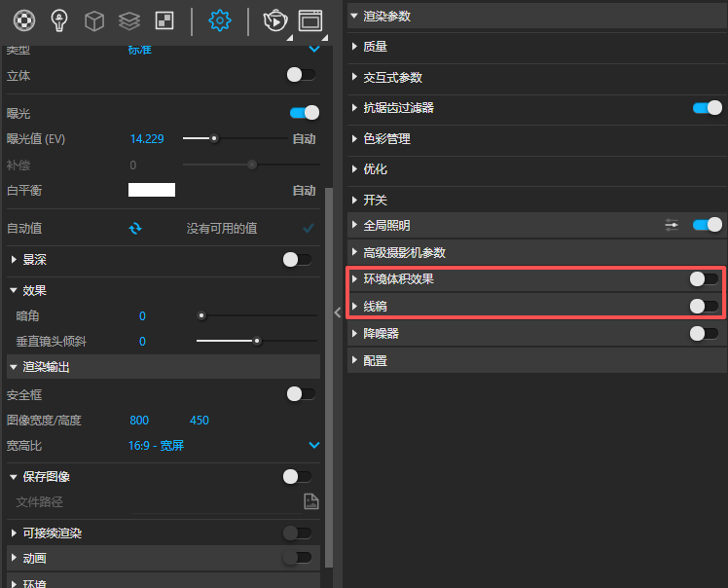Click 自动 beside the 白平衡 swatch

click(x=304, y=191)
